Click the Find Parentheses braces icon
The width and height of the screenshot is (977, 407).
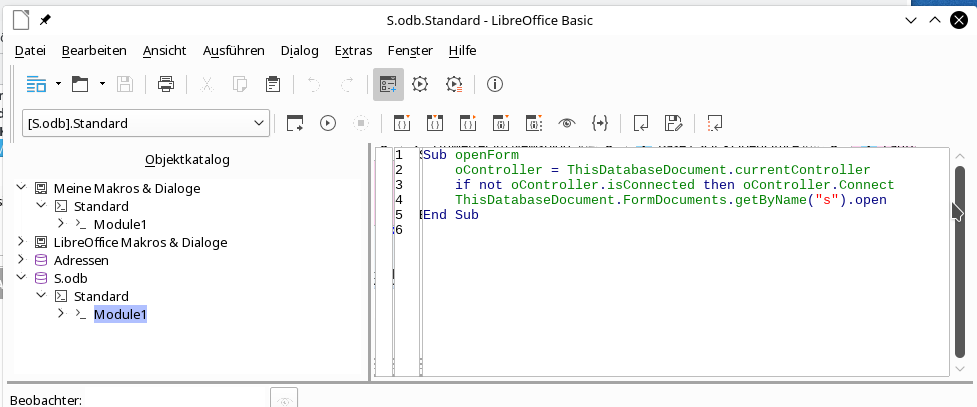click(x=600, y=123)
